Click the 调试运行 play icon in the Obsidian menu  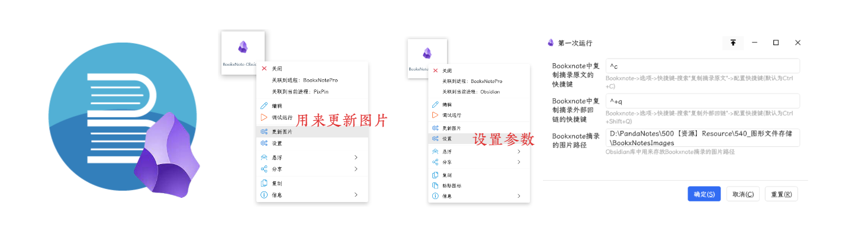(x=435, y=115)
